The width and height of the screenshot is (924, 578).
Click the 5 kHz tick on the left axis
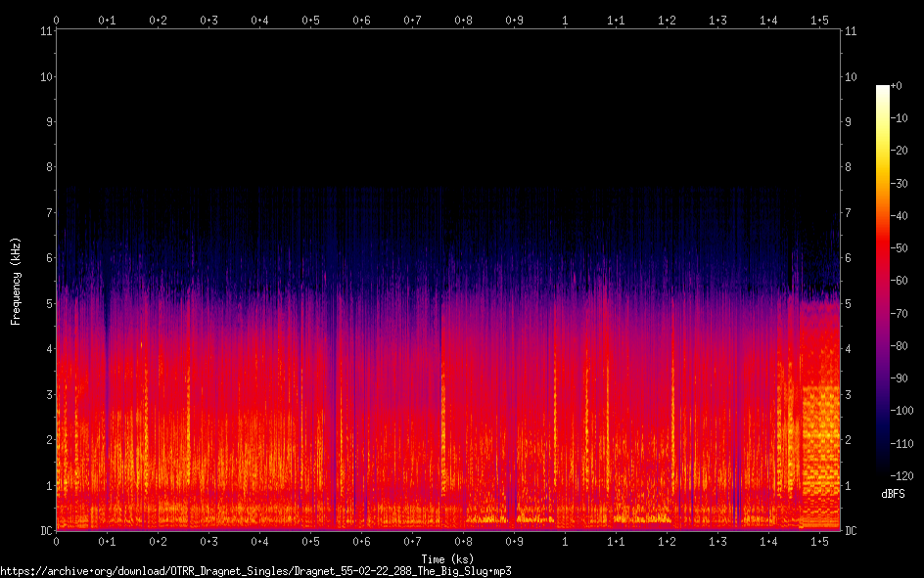(47, 304)
